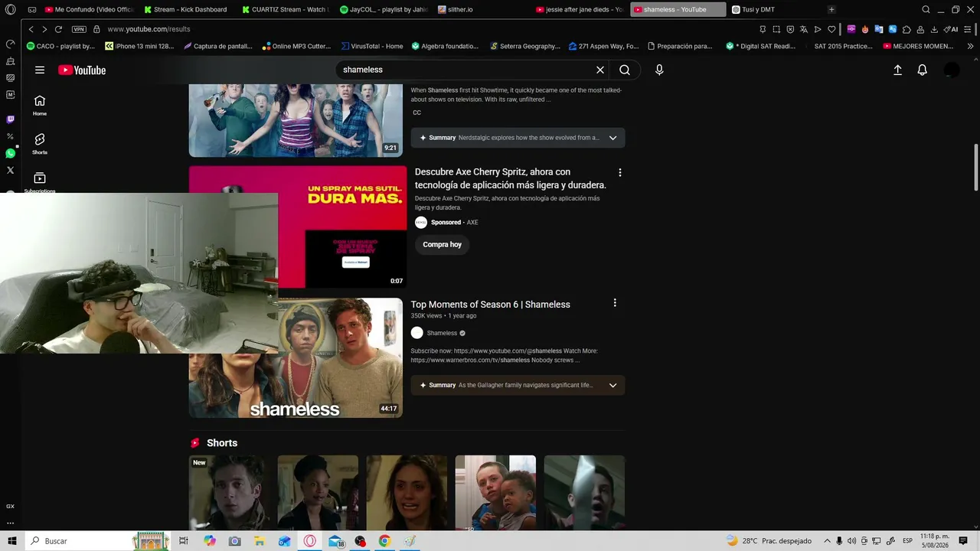
Task: Open the YouTube Create upload button
Action: [898, 70]
